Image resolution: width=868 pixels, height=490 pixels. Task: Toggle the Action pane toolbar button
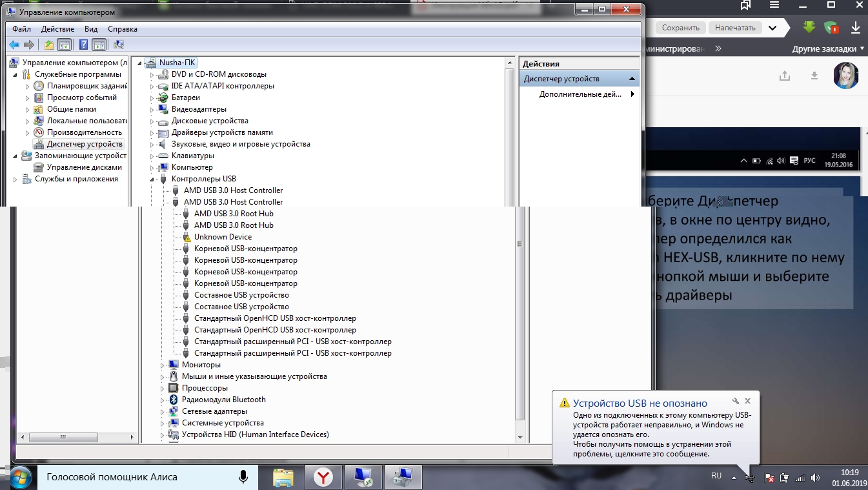99,45
